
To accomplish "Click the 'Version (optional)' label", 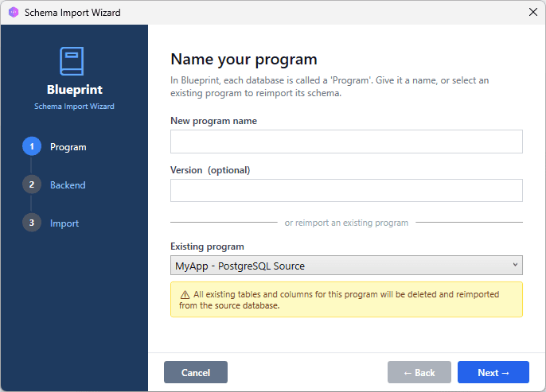I will pos(210,170).
